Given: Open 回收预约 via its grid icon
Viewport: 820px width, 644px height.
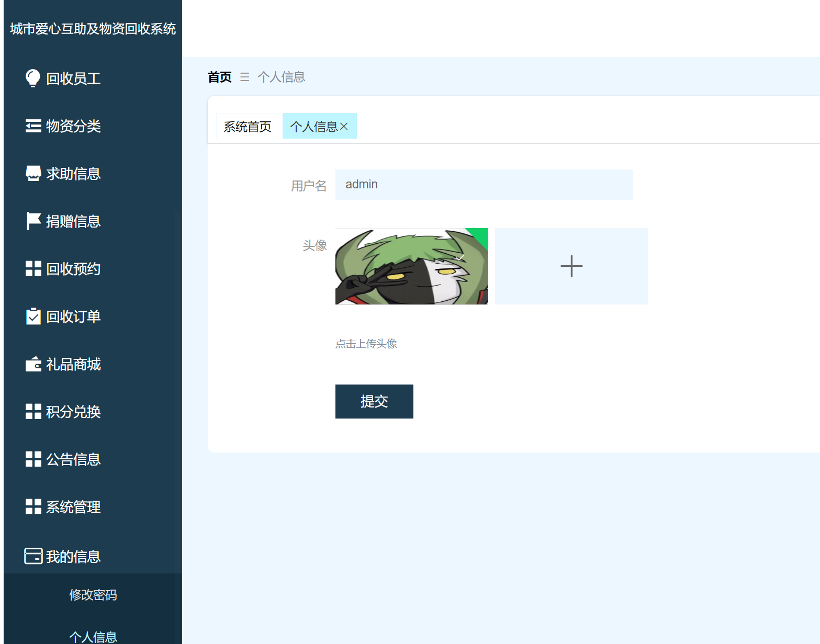Looking at the screenshot, I should 32,268.
